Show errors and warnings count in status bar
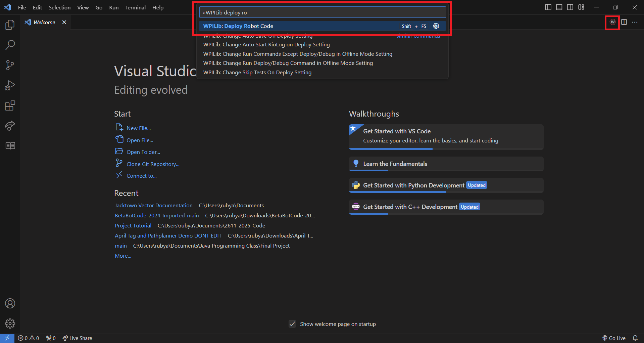Image resolution: width=644 pixels, height=343 pixels. coord(29,338)
